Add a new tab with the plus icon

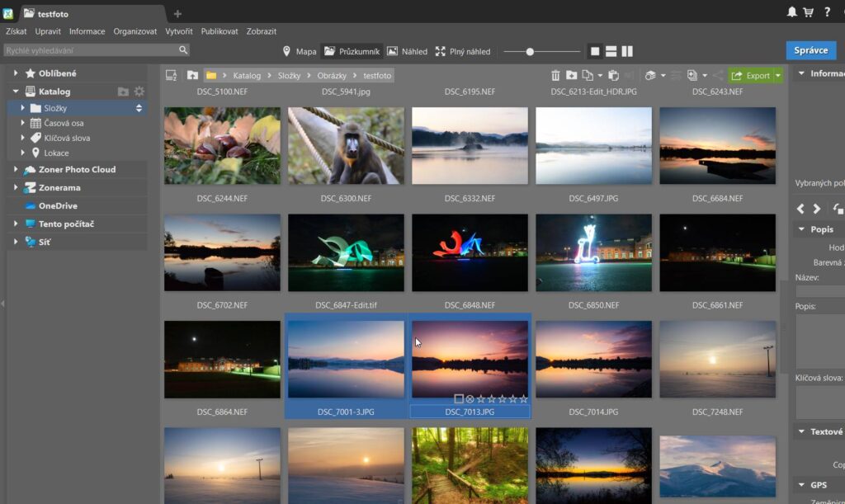tap(177, 13)
